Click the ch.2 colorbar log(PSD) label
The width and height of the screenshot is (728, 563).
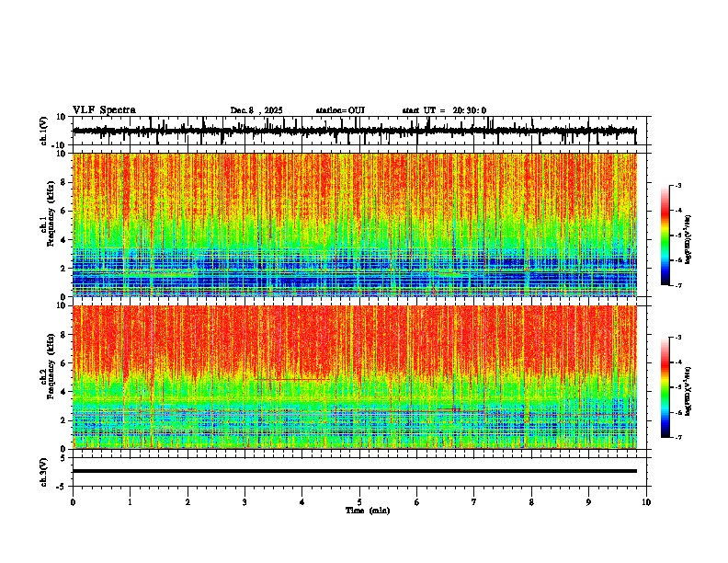click(x=688, y=392)
